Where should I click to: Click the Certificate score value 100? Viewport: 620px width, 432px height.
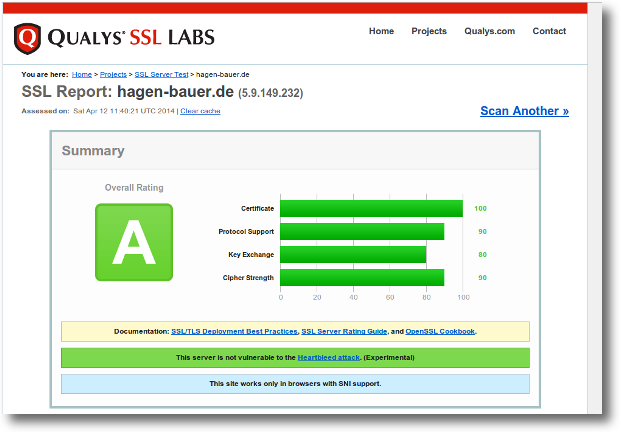(x=480, y=209)
